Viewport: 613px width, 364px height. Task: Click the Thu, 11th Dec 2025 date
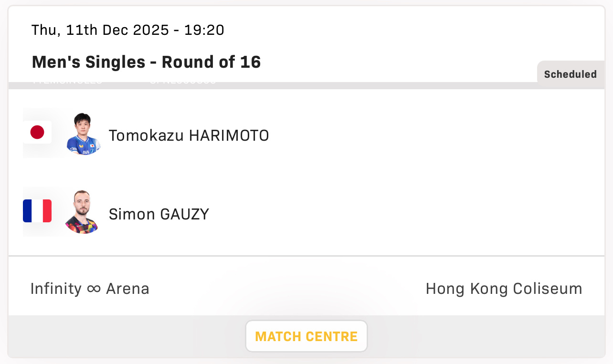(100, 30)
